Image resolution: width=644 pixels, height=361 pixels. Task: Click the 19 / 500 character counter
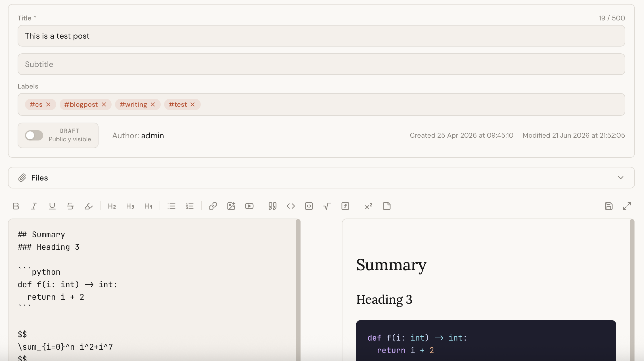click(612, 18)
